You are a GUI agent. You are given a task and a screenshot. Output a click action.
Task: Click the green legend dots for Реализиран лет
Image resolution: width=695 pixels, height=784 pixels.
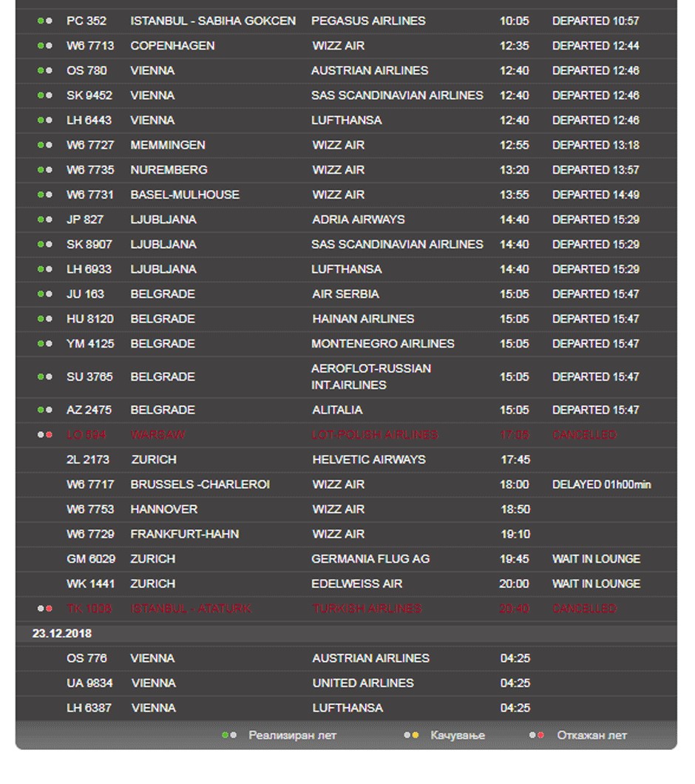pos(229,735)
